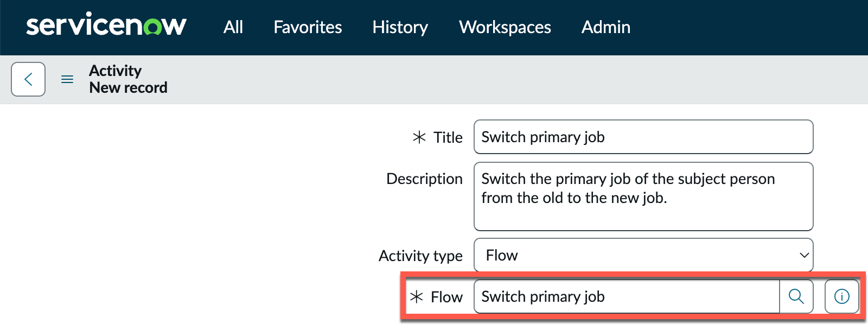Click the Flow lookup magnifier icon
The width and height of the screenshot is (868, 330).
click(x=796, y=296)
